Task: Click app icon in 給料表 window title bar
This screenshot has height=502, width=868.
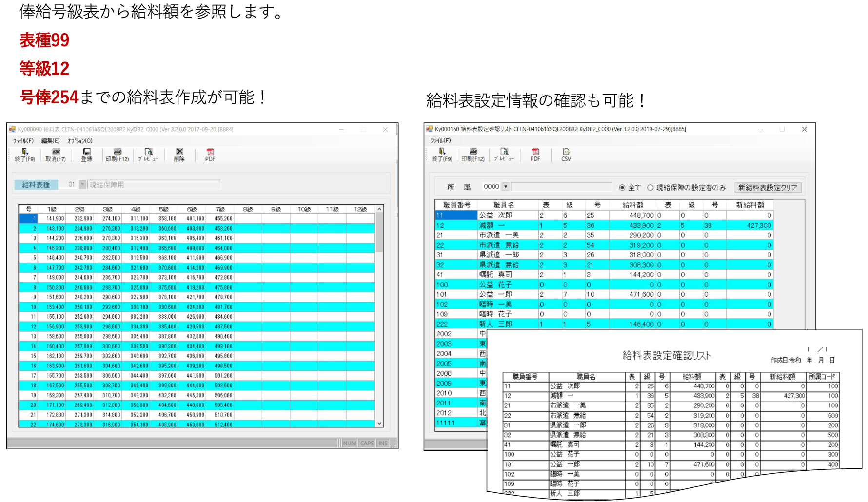Action: 13,129
